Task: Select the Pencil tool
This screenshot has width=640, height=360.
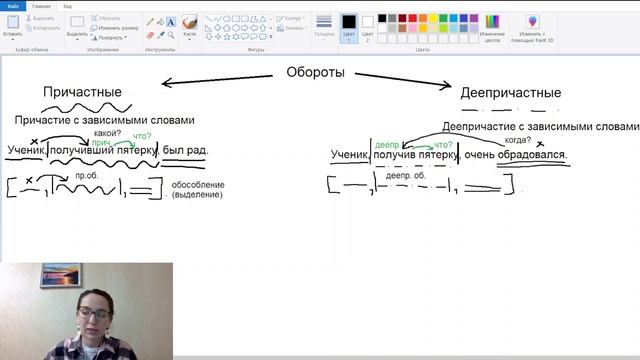Action: (x=150, y=22)
